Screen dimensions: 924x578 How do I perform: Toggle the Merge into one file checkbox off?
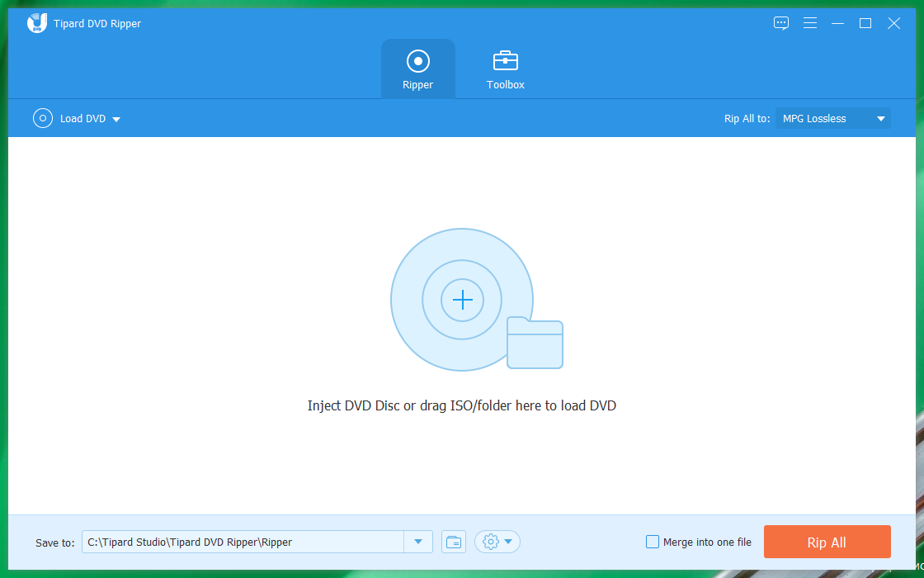[652, 542]
